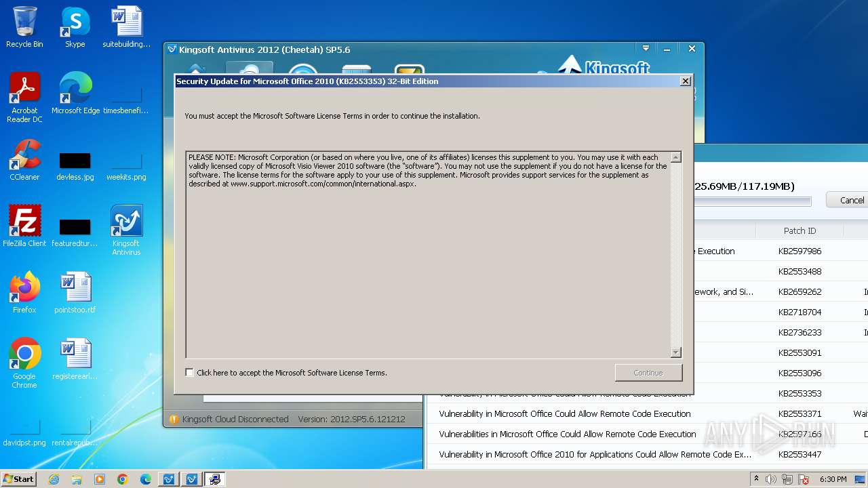The width and height of the screenshot is (868, 488).
Task: Click Chrome icon in the taskbar
Action: point(123,479)
